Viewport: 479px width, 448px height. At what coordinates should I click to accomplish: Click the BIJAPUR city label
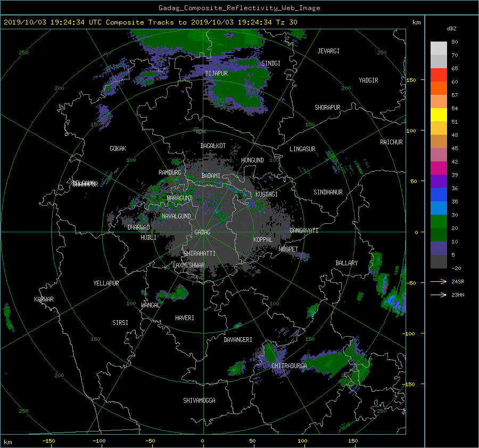point(216,74)
